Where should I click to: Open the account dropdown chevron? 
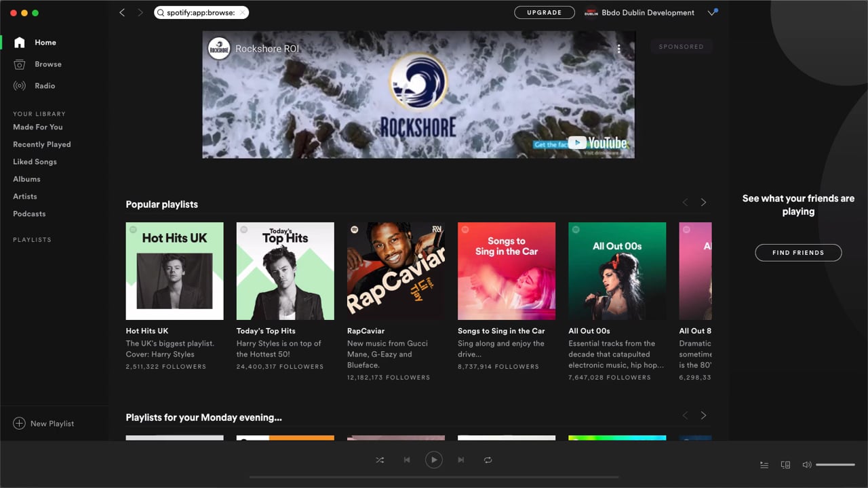point(712,12)
